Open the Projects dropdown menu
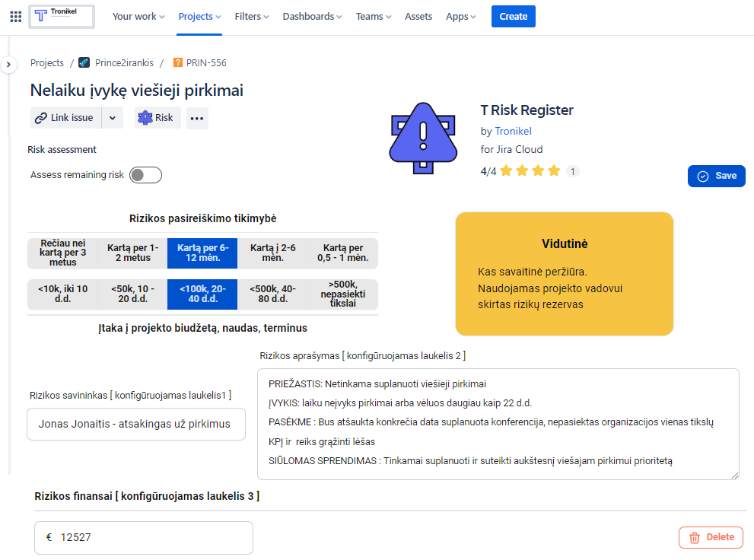The image size is (754, 560). pos(199,17)
